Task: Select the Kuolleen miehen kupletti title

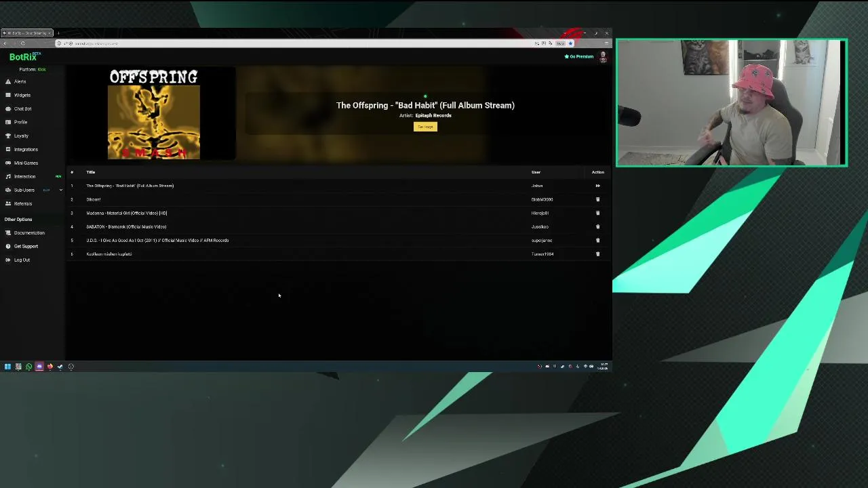Action: tap(109, 253)
